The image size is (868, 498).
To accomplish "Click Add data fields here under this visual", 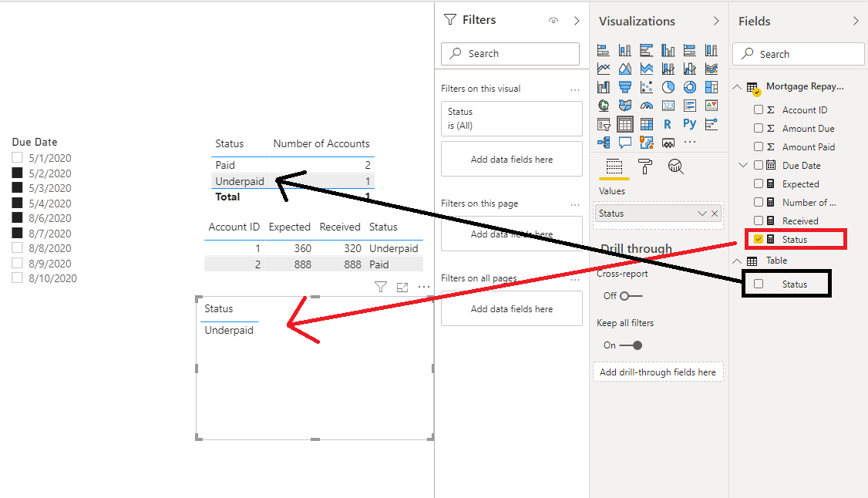I will coord(512,160).
